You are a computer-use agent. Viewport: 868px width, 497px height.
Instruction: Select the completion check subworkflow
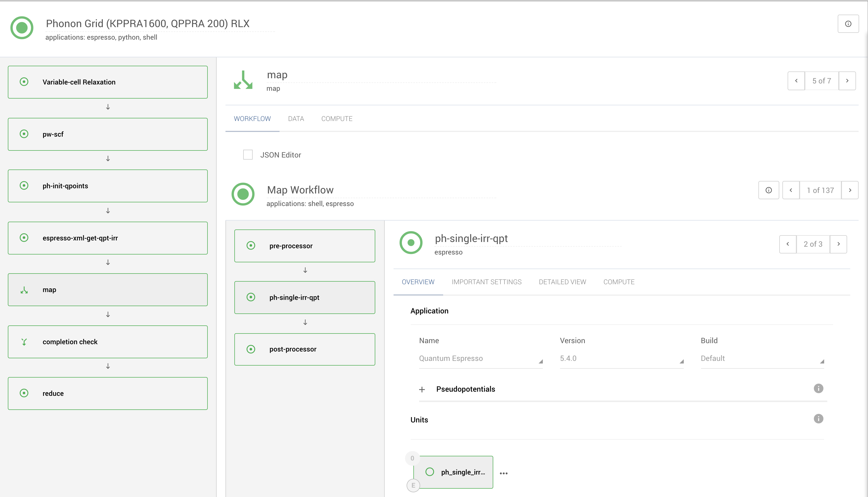[x=108, y=342]
